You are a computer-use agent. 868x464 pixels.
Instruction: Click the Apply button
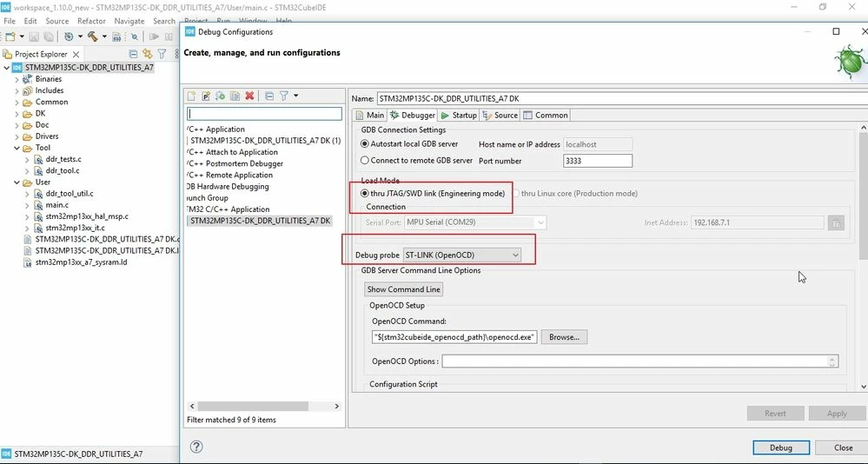click(837, 413)
